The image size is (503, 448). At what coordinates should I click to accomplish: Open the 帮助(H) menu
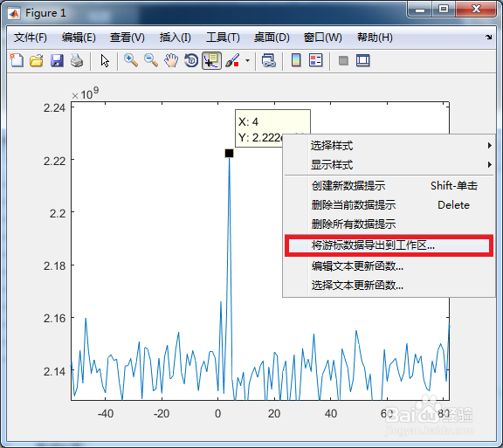point(375,38)
